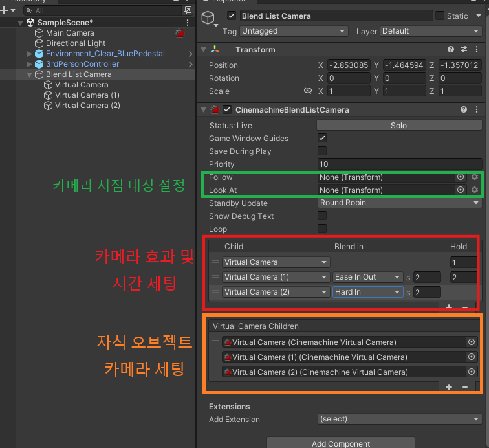The height and width of the screenshot is (448, 489).
Task: Remove a Virtual Camera child with minus
Action: pos(464,387)
